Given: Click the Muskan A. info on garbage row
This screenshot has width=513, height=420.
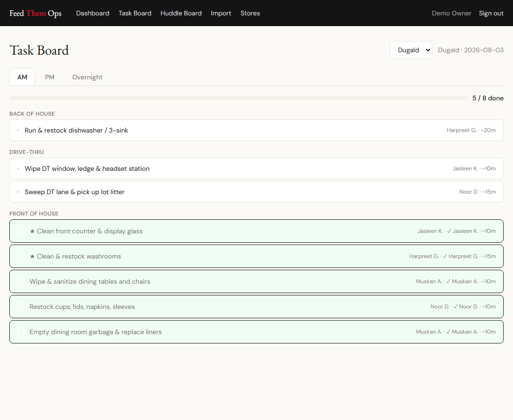Looking at the screenshot, I should pos(456,332).
